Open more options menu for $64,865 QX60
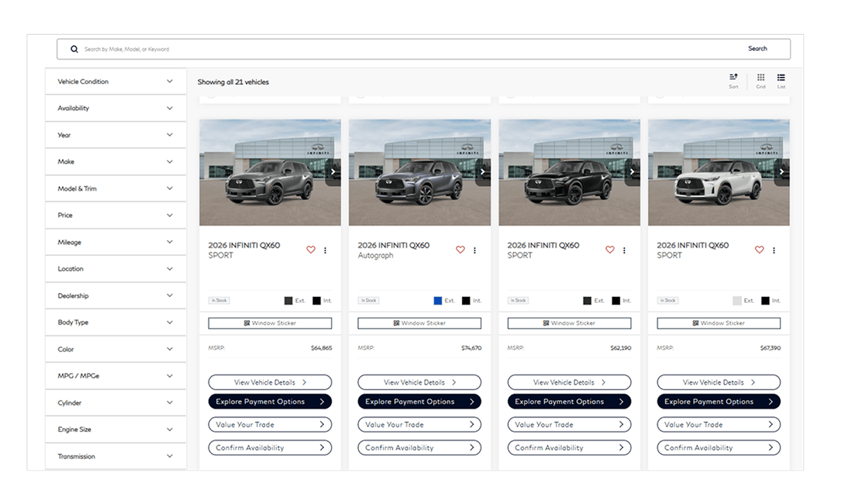This screenshot has height=504, width=859. pos(325,251)
